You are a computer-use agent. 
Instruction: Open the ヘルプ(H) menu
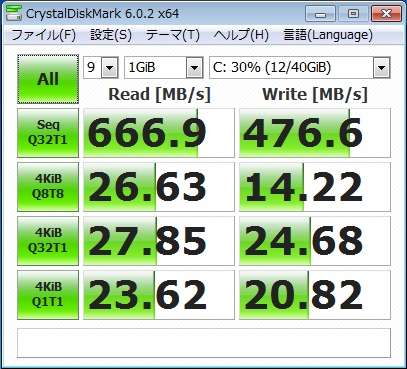click(x=241, y=35)
